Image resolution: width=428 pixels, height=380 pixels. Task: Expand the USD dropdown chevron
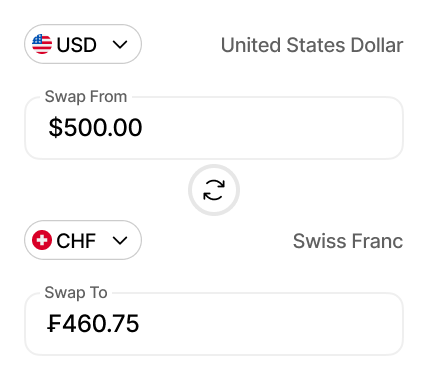click(120, 44)
